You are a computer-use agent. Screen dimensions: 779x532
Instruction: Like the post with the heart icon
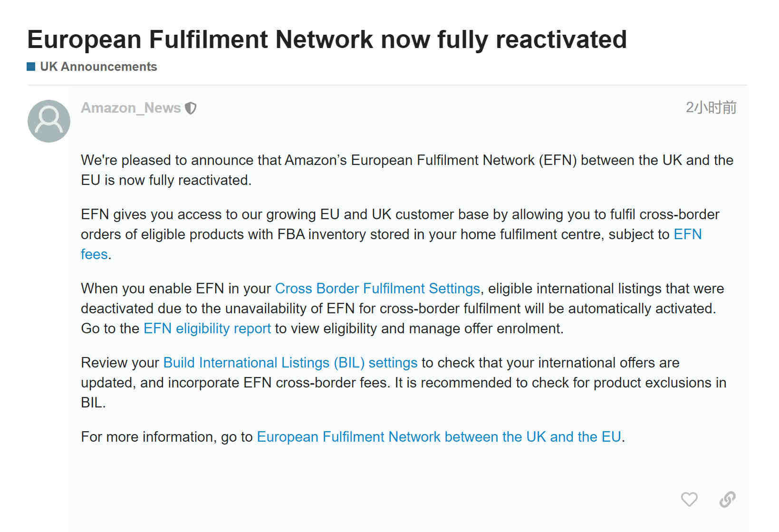click(689, 499)
